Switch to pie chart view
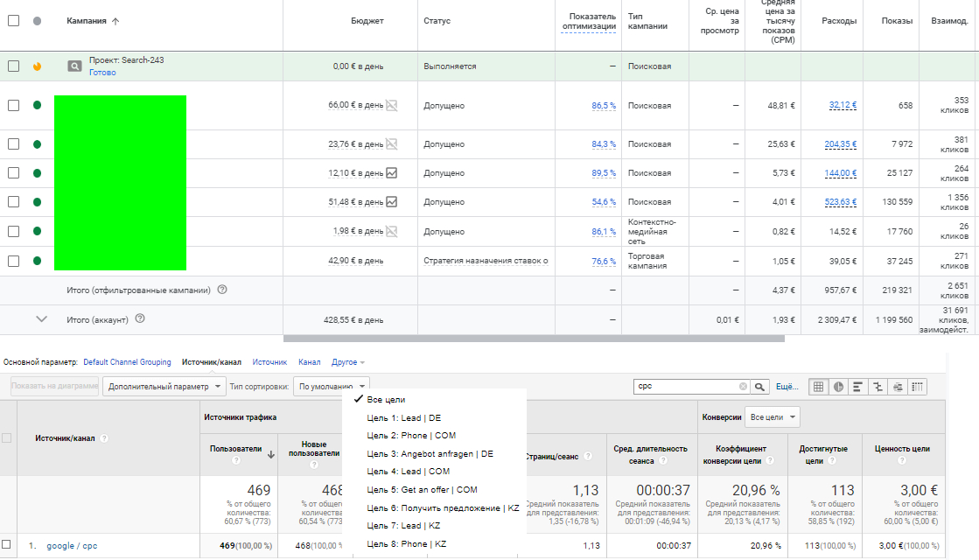The height and width of the screenshot is (560, 979). [837, 386]
